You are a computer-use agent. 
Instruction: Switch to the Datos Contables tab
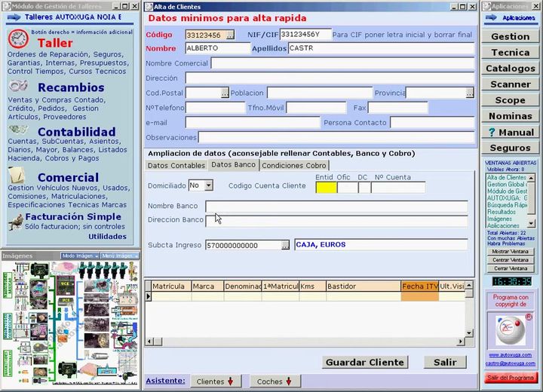coord(176,166)
